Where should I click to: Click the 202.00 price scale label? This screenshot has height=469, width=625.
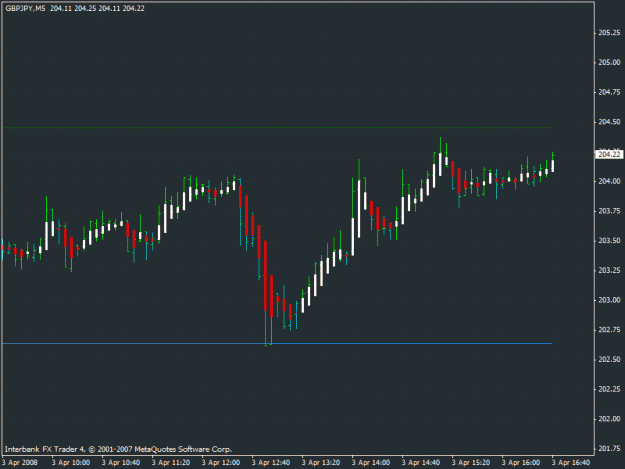click(609, 419)
